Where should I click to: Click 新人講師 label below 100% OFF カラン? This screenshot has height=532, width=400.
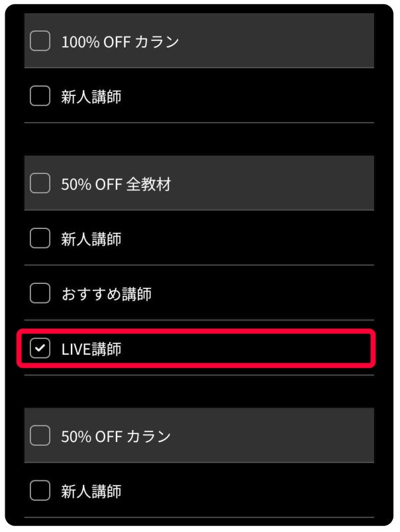91,97
